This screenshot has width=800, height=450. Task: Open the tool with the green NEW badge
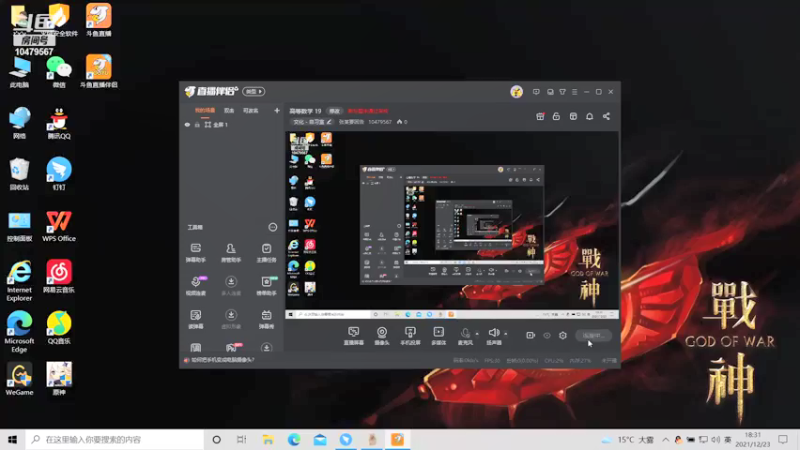pyautogui.click(x=266, y=286)
